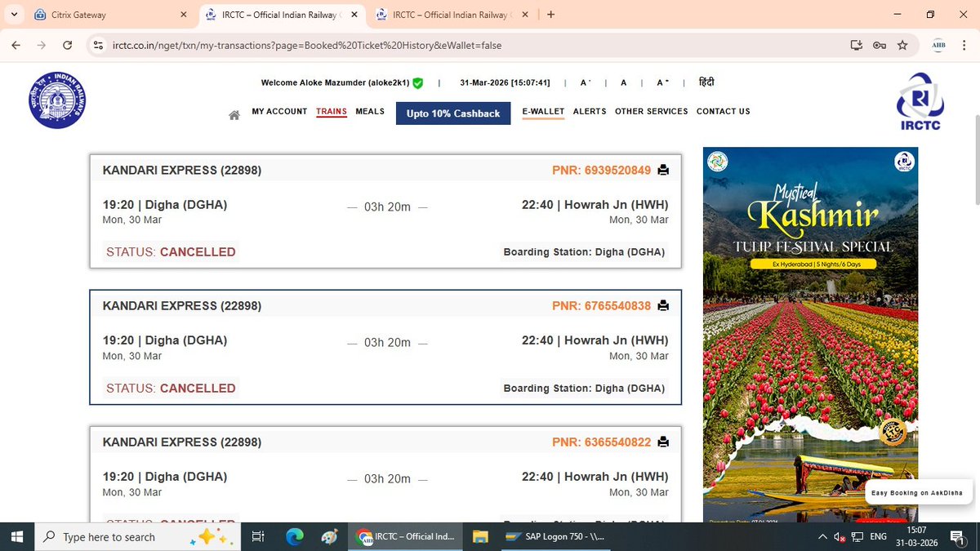Click the address bar URL
Screen dimensions: 980x551
pos(307,45)
